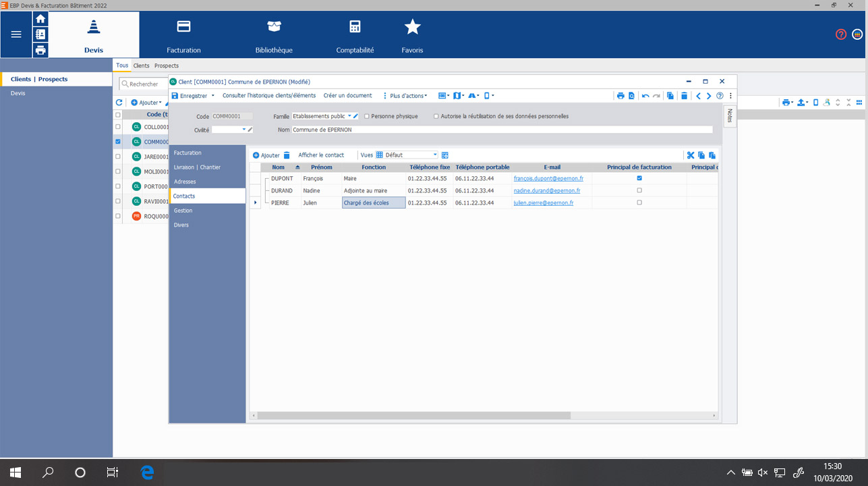Delete contact using trash beside Ajouter
Image resolution: width=868 pixels, height=486 pixels.
287,155
